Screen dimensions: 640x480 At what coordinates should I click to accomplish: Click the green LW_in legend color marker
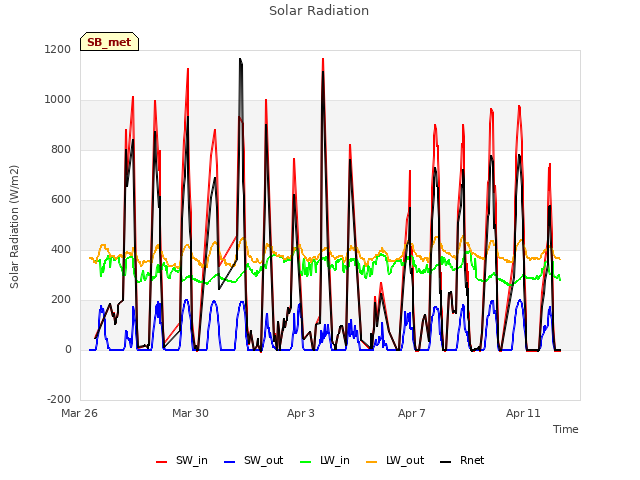306,462
